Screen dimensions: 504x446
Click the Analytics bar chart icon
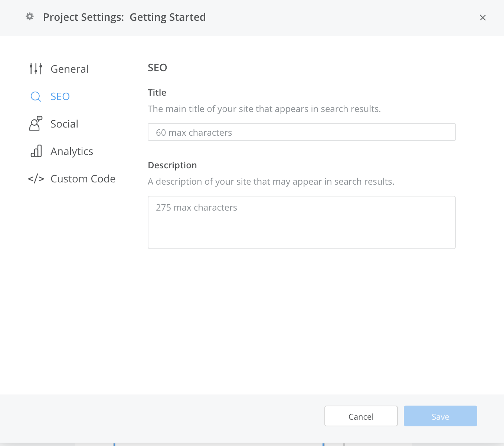(36, 151)
